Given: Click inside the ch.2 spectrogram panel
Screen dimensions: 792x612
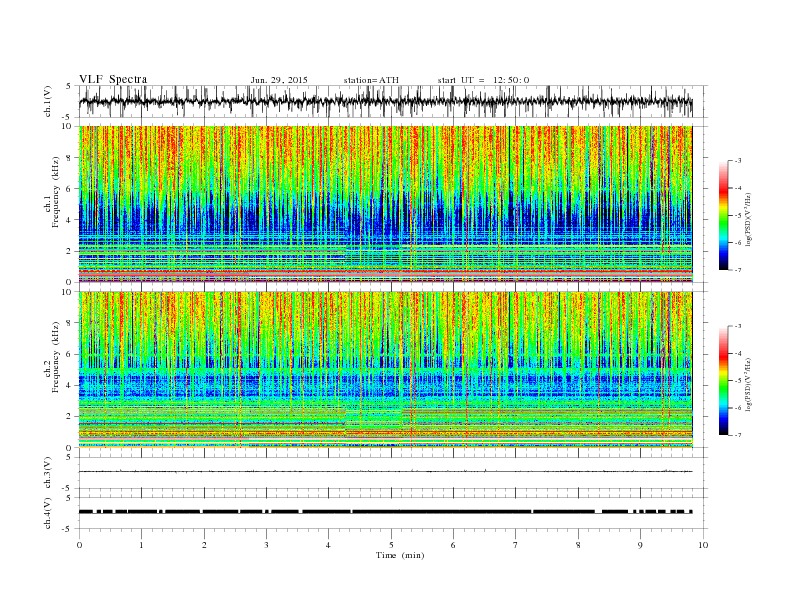Looking at the screenshot, I should (385, 370).
